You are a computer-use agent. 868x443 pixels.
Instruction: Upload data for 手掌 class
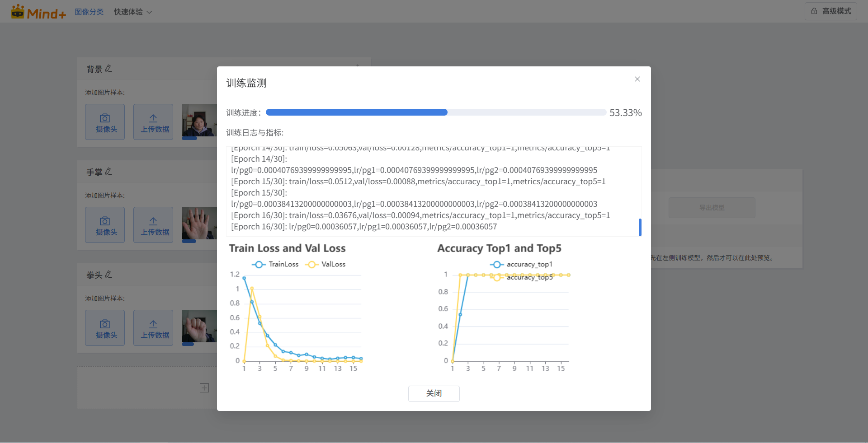click(153, 225)
